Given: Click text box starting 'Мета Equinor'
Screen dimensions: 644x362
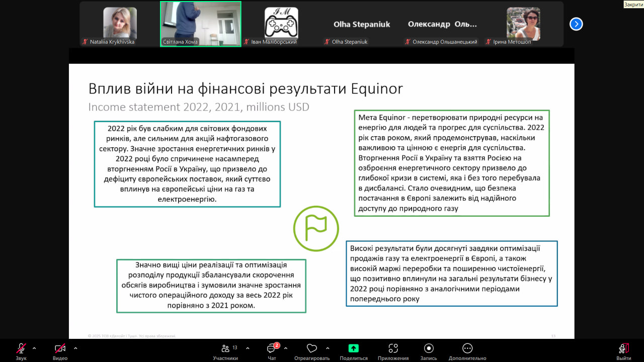Looking at the screenshot, I should pos(452,163).
